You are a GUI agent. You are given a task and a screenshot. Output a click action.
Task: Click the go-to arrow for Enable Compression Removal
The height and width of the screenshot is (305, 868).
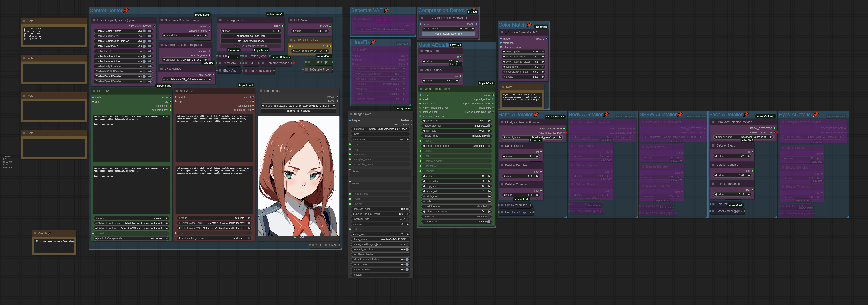(150, 41)
